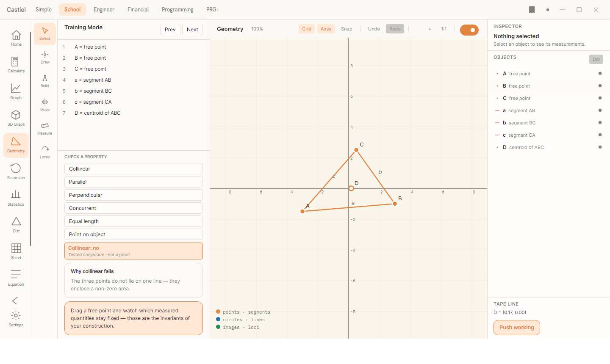Choose the Locus tool
The image size is (610, 364).
pos(45,152)
